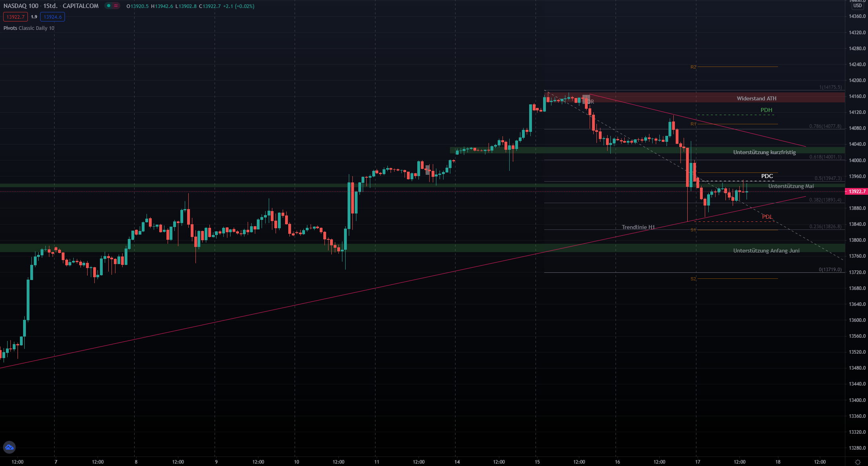
Task: Open chart settings gear icon
Action: click(x=857, y=462)
